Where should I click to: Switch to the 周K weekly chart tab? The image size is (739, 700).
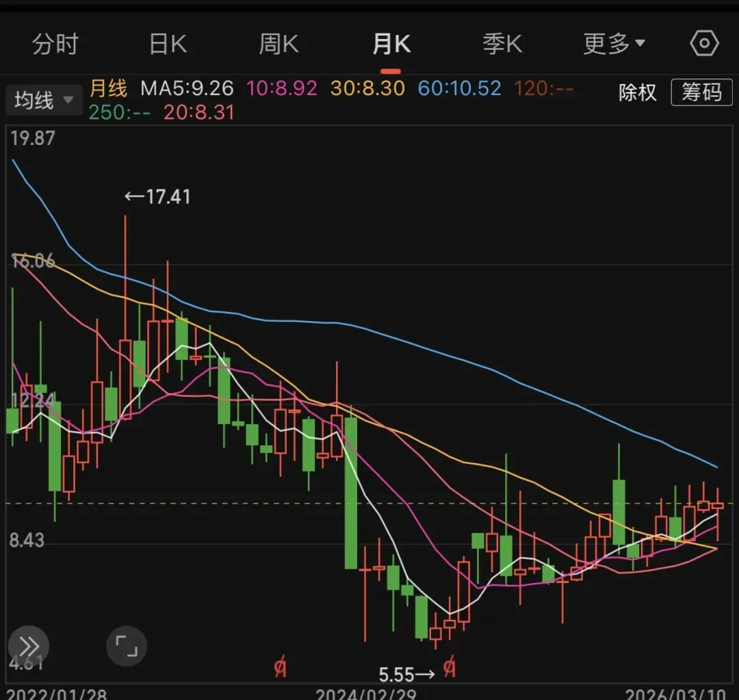point(278,44)
